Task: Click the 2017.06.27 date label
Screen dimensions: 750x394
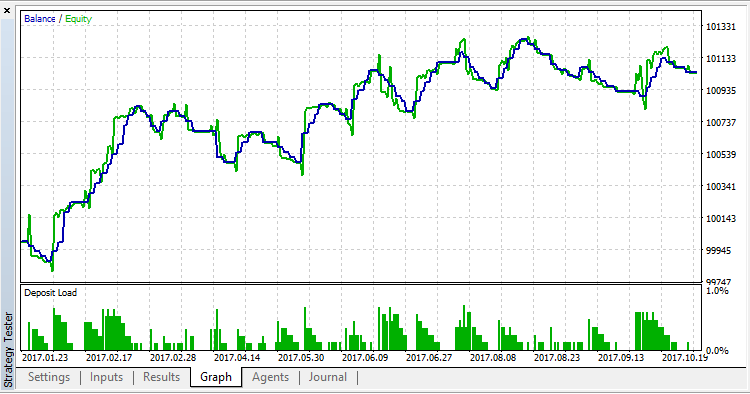Action: click(x=429, y=358)
